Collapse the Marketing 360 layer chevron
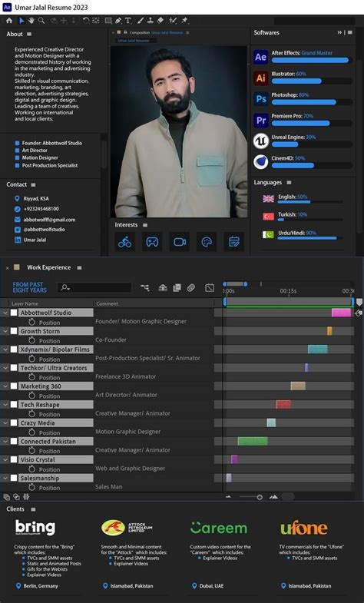 [5, 386]
